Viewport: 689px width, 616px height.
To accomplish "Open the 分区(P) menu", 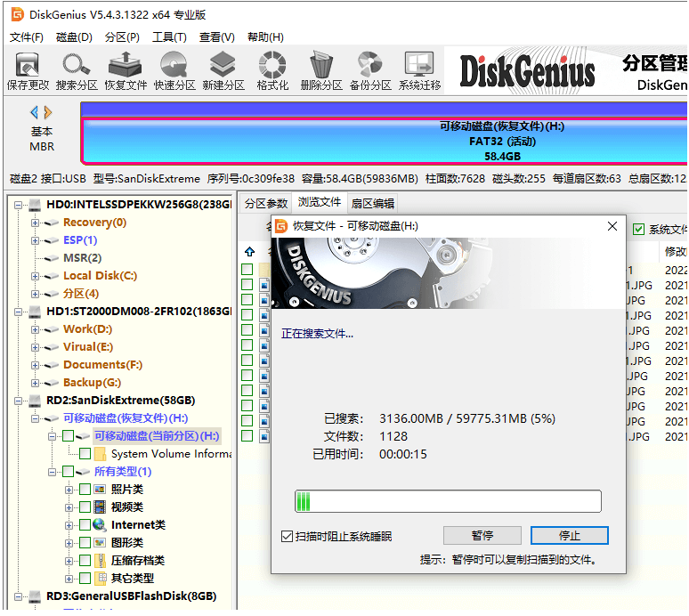I will tap(122, 36).
